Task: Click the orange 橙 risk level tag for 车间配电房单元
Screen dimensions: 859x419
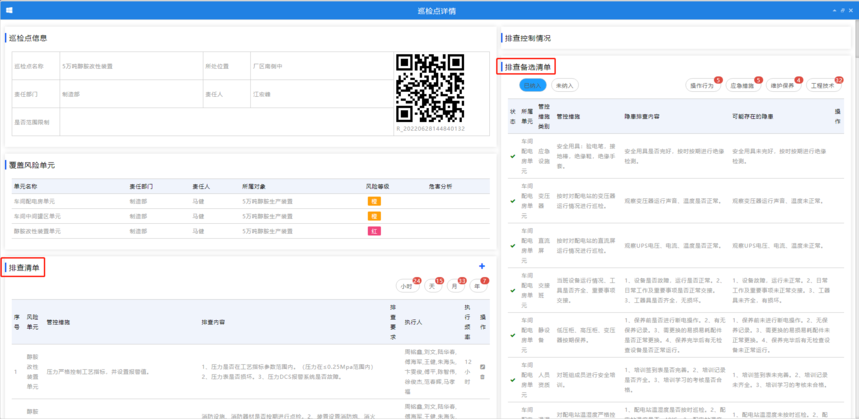Action: (x=375, y=201)
